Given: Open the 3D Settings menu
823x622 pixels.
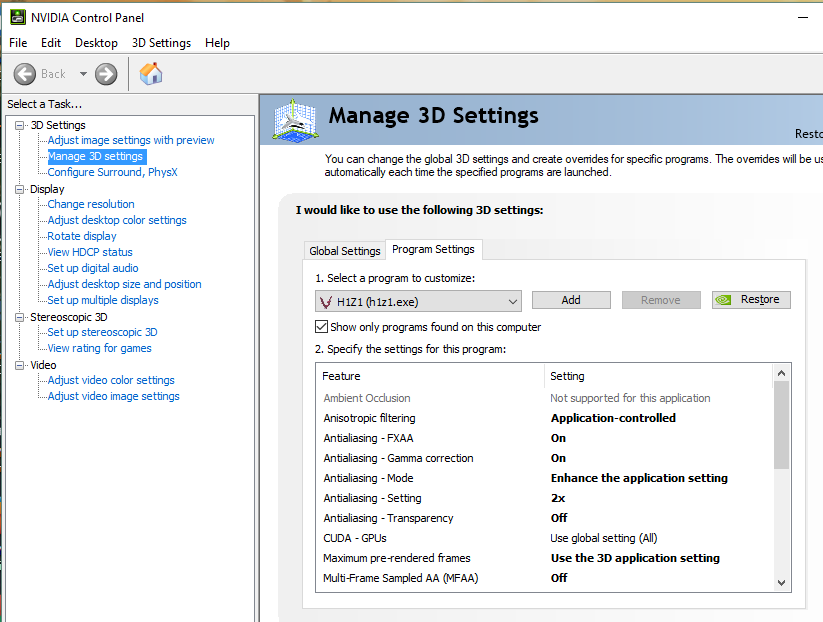Looking at the screenshot, I should tap(161, 43).
